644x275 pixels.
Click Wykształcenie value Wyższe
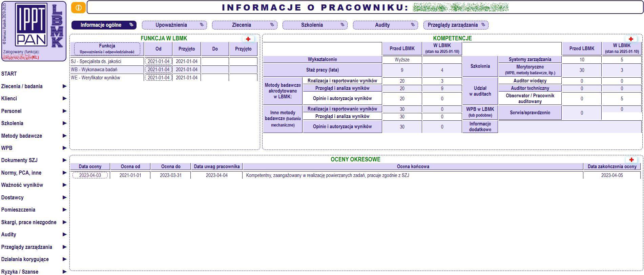(402, 60)
